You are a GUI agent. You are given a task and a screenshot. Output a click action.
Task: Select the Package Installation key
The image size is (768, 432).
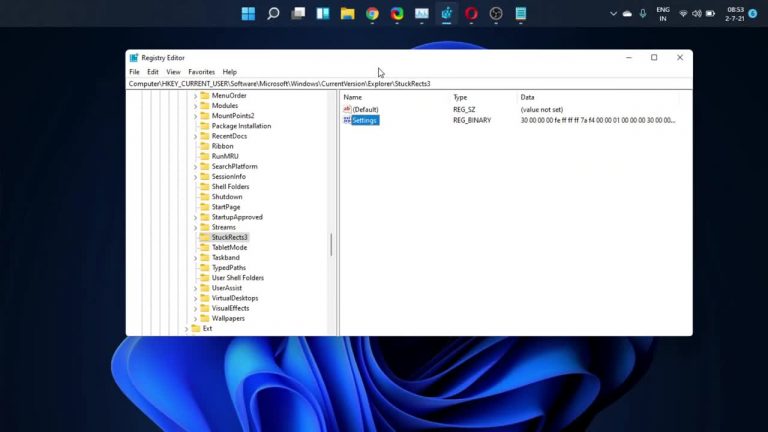(x=241, y=126)
